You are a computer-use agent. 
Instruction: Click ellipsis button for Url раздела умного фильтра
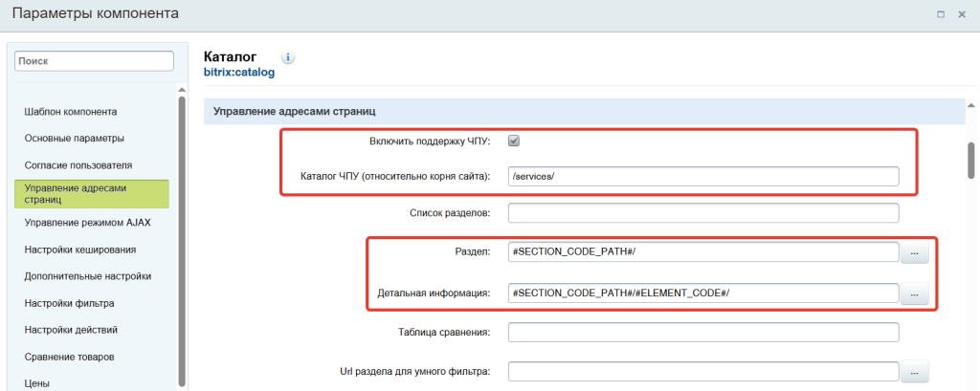[915, 371]
